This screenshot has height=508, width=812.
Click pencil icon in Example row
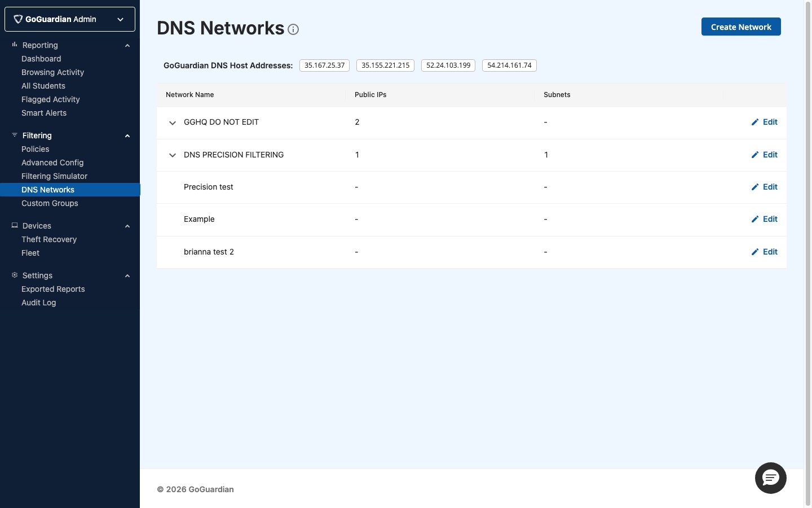click(755, 219)
